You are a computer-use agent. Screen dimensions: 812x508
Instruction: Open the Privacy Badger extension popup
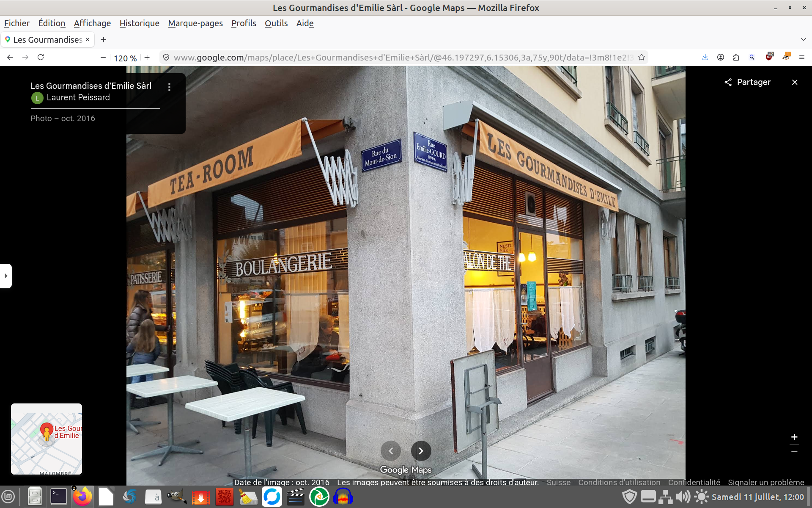point(786,57)
